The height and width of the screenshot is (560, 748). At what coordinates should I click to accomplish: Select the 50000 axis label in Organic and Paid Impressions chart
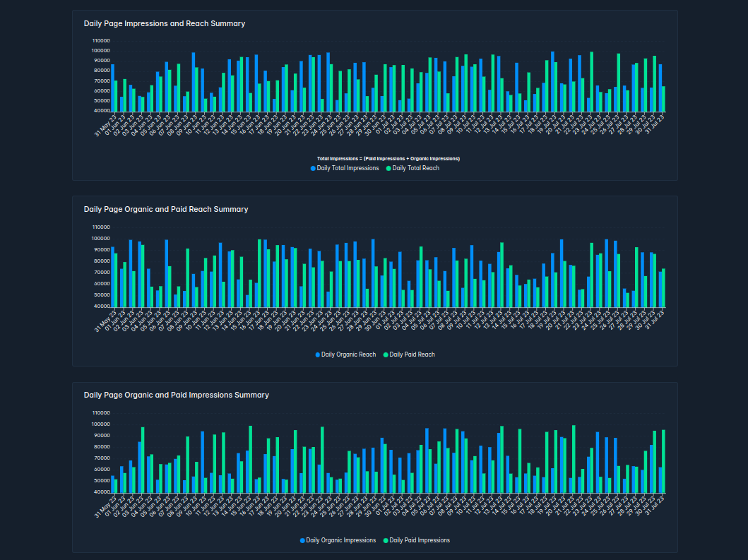tap(102, 481)
